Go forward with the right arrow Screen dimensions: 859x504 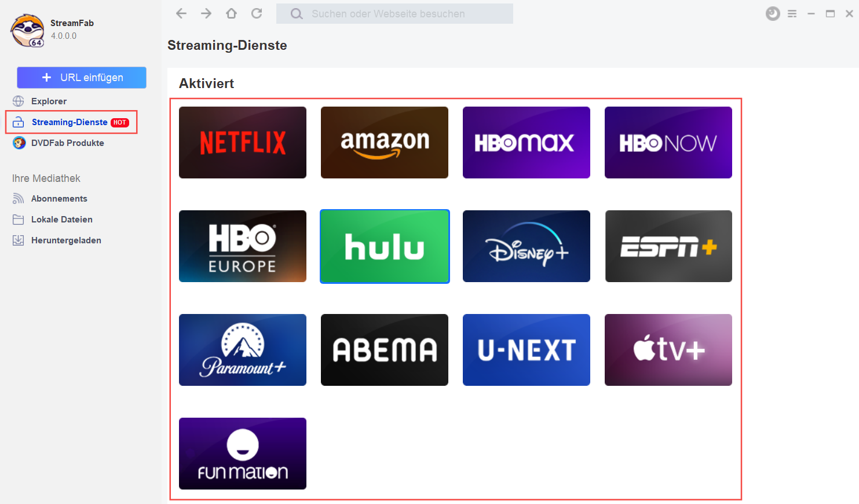click(206, 13)
